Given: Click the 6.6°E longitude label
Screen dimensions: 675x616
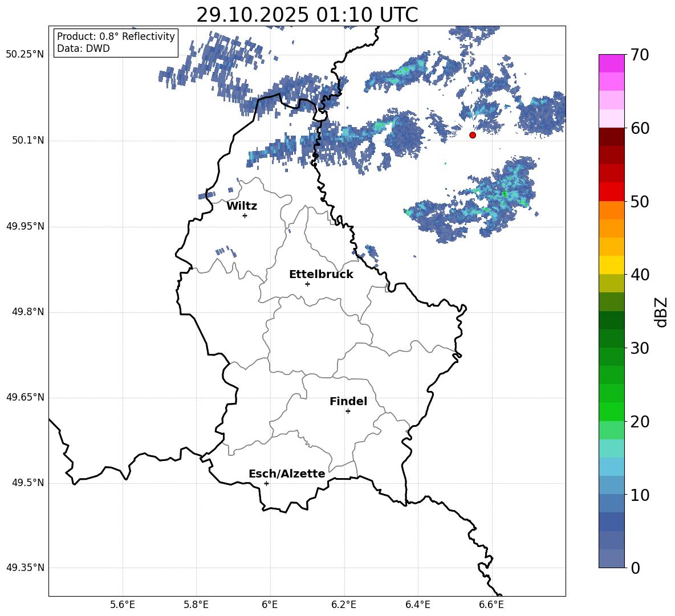Looking at the screenshot, I should pyautogui.click(x=491, y=605).
